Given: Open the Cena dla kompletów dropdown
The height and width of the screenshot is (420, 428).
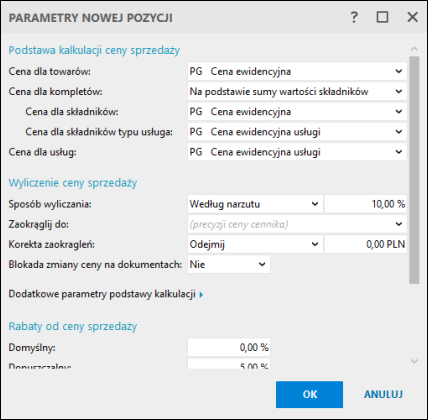Looking at the screenshot, I should click(297, 92).
